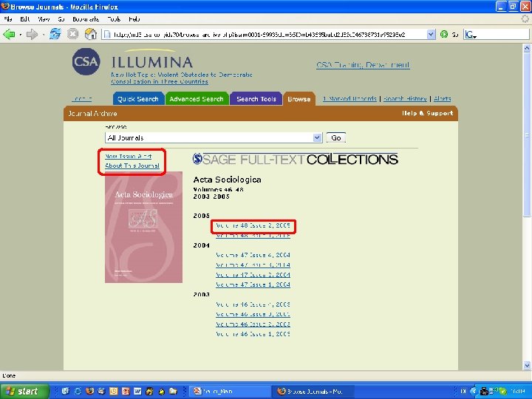Open the folder icon in quick launch
The height and width of the screenshot is (399, 532).
pyautogui.click(x=173, y=391)
